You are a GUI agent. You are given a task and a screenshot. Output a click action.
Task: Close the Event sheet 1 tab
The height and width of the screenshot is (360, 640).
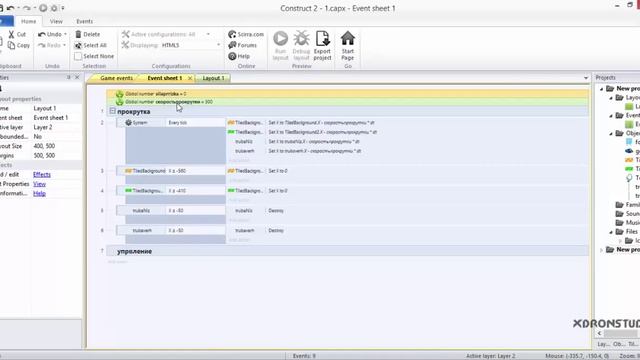point(190,78)
